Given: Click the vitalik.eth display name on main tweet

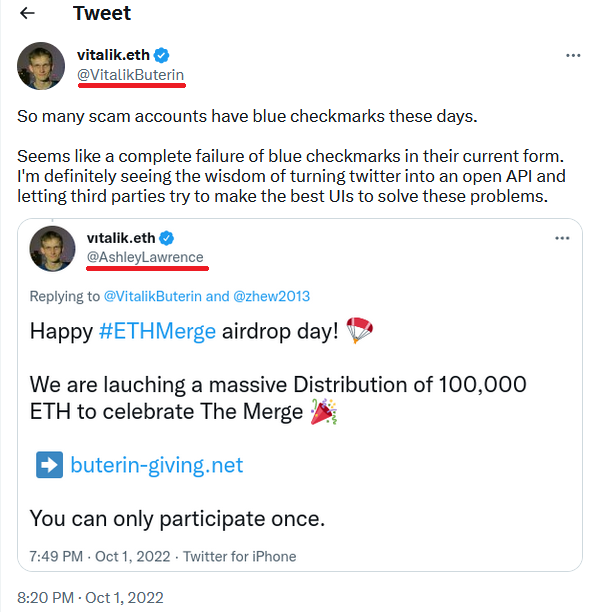Looking at the screenshot, I should 113,55.
